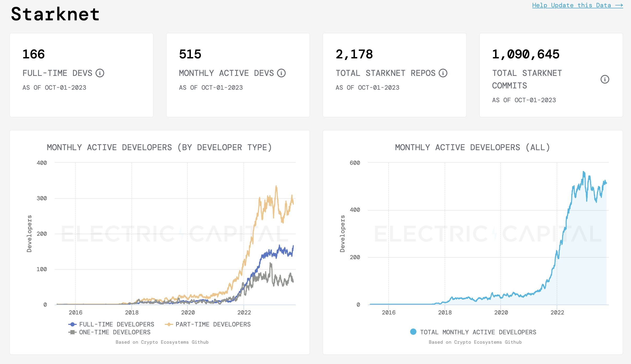Select the 515 Monthly Active Devs card
This screenshot has width=631, height=364.
click(238, 75)
